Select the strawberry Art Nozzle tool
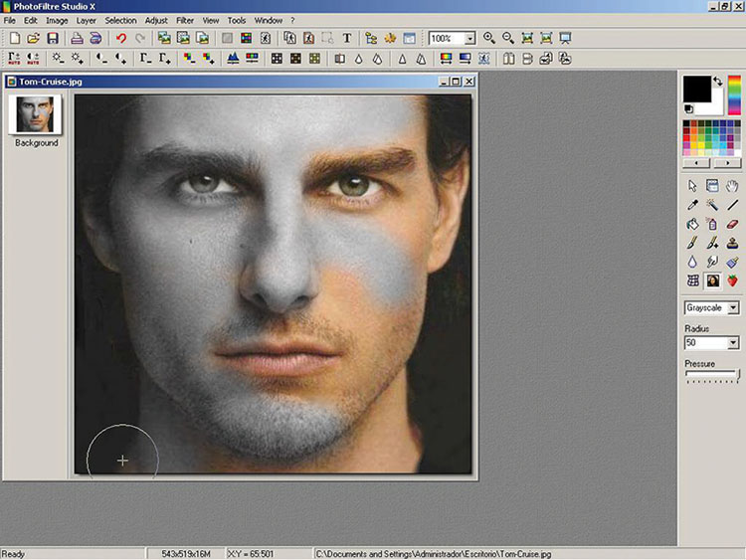This screenshot has height=560, width=746. 732,280
